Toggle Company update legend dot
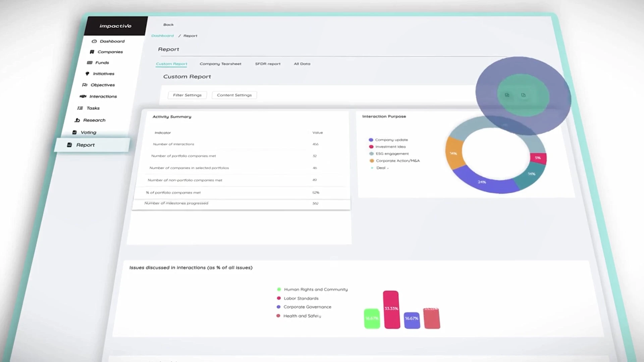 (371, 140)
